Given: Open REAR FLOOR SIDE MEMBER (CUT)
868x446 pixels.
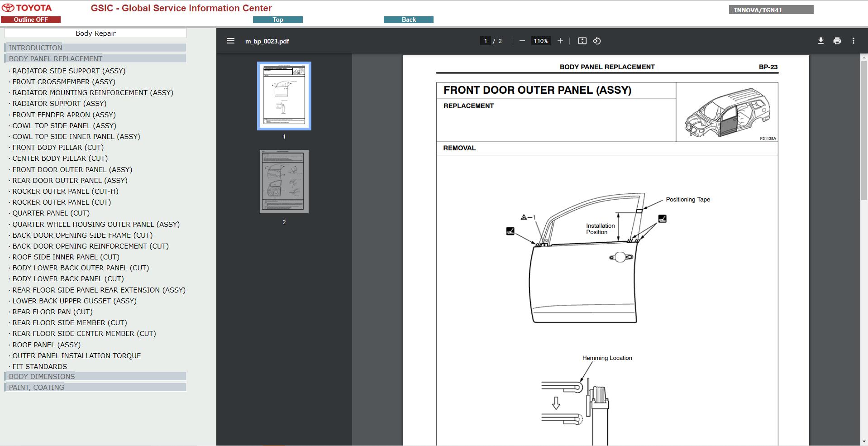Looking at the screenshot, I should 70,322.
